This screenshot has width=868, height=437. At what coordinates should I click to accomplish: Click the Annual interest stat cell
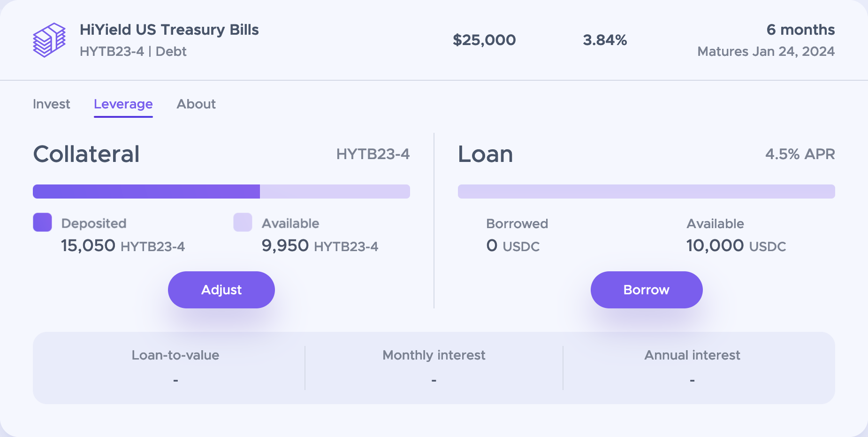click(x=699, y=368)
